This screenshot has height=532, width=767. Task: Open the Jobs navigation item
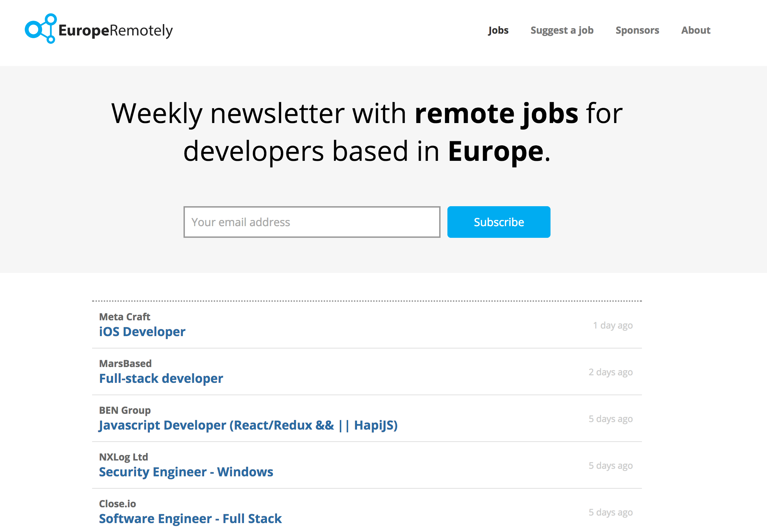(498, 30)
